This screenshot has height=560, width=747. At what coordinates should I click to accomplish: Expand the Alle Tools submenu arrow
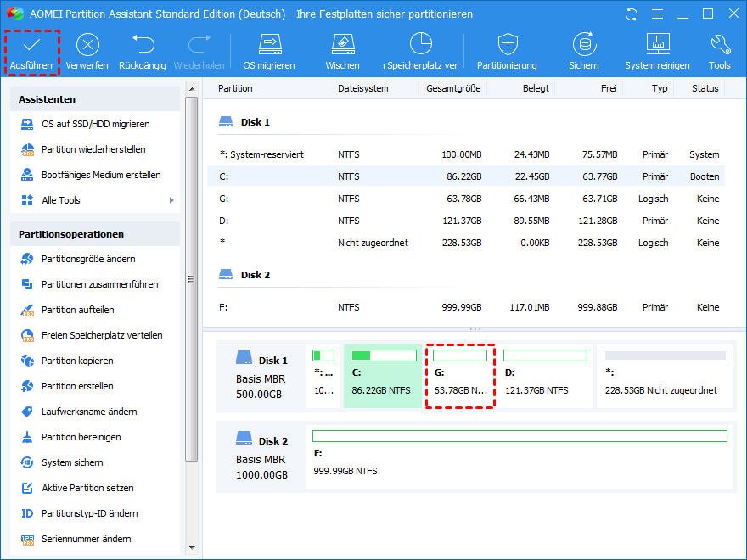point(171,200)
